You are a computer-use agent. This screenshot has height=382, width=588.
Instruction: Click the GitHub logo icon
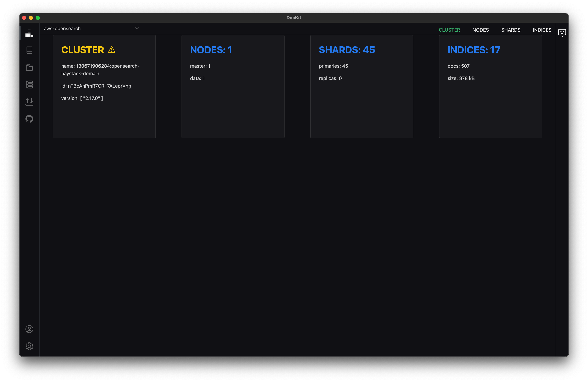pyautogui.click(x=29, y=119)
